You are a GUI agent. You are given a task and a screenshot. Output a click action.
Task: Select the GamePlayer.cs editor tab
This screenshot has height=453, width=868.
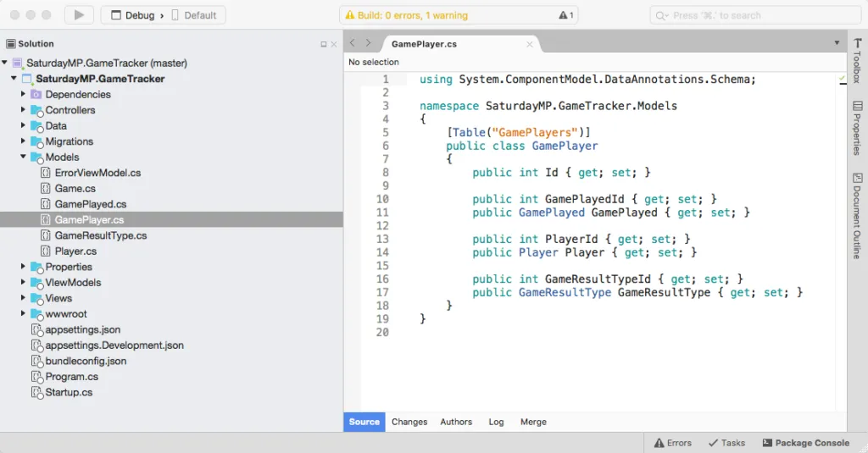coord(424,44)
